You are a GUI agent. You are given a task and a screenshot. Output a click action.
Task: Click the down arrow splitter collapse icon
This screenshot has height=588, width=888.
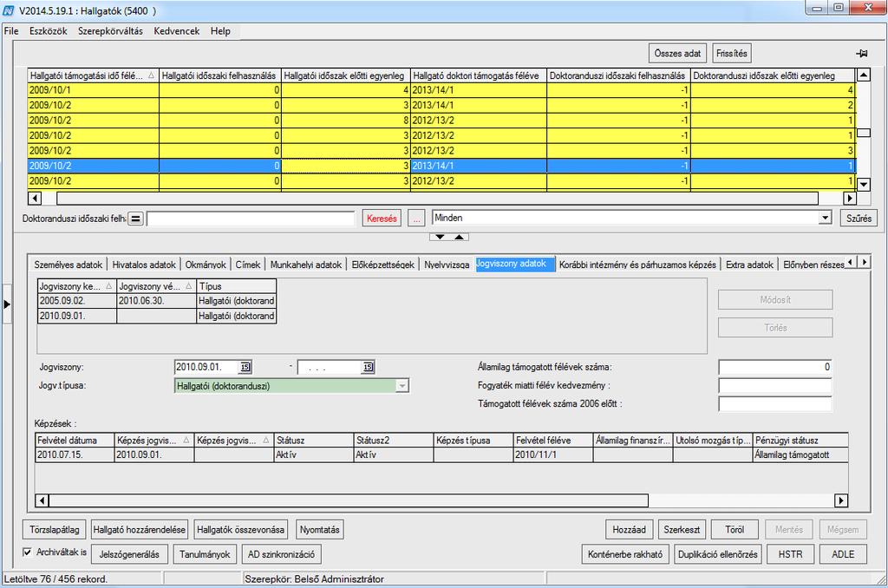point(440,237)
